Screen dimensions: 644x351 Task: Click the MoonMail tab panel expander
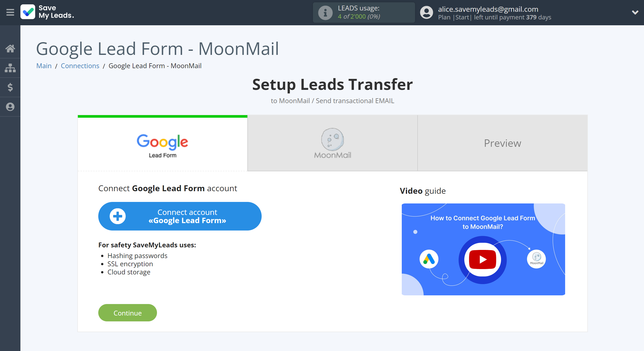332,143
